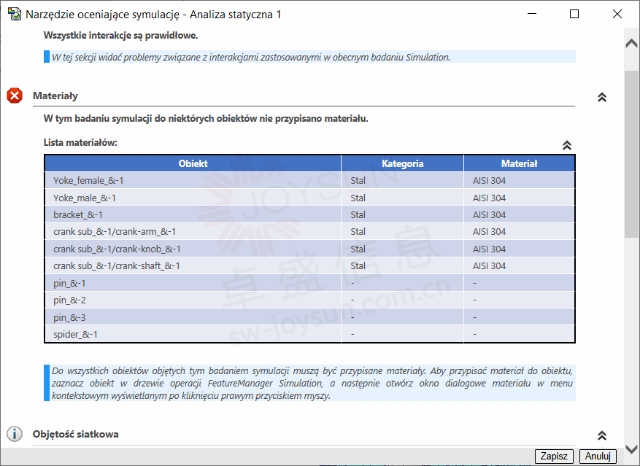Image resolution: width=640 pixels, height=466 pixels.
Task: Click the info icon beside Objętość siatkowa
Action: (14, 434)
